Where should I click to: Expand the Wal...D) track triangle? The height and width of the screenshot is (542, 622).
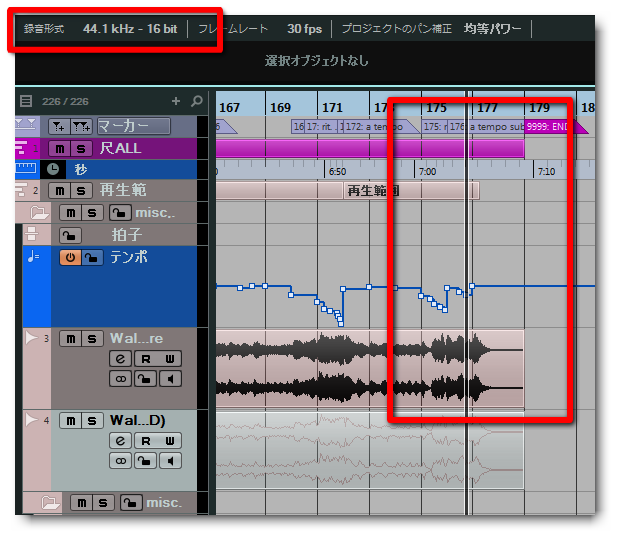click(x=31, y=419)
